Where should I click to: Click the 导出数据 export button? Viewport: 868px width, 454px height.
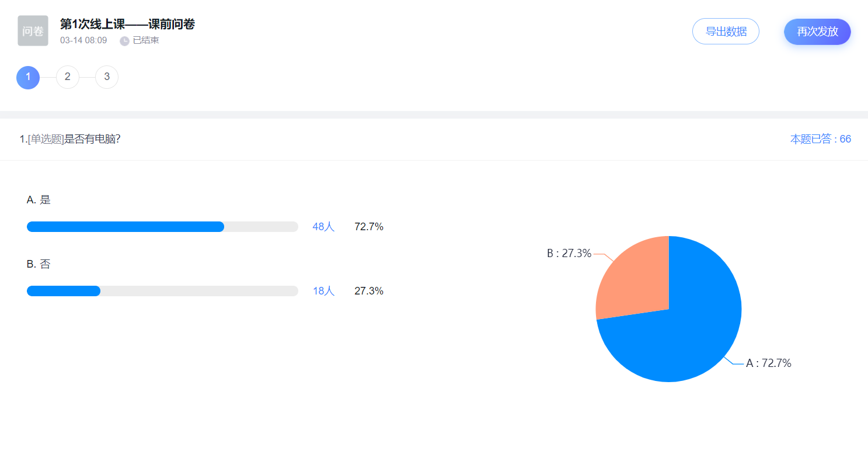click(x=726, y=32)
